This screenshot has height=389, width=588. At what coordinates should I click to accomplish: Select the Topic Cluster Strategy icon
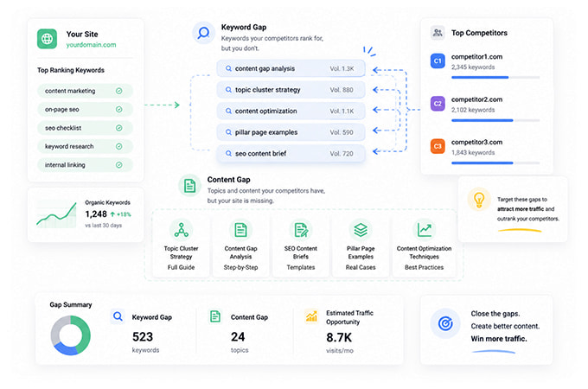pos(181,230)
